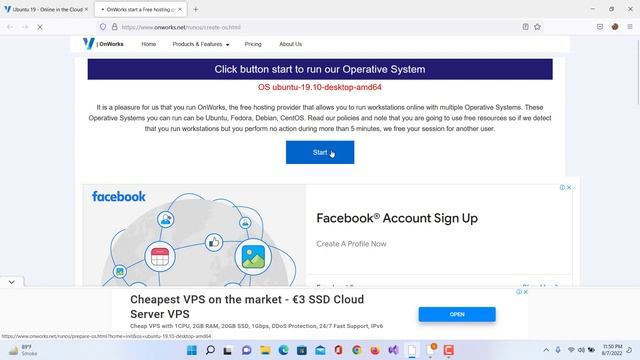Open the Mail app on the taskbar
This screenshot has width=640, height=360.
coord(320,350)
